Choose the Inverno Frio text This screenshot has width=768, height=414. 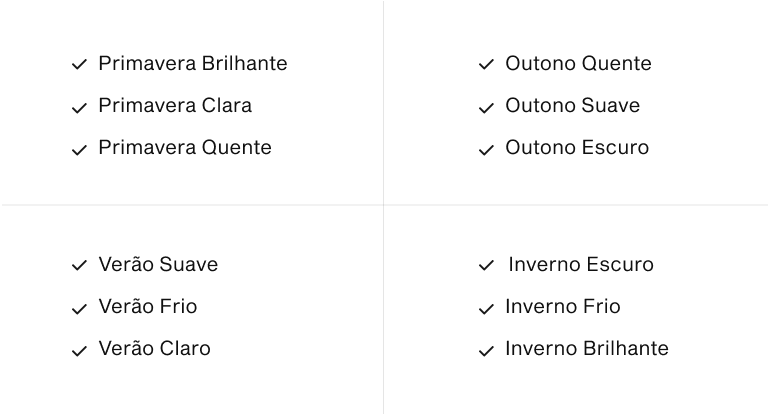(563, 307)
